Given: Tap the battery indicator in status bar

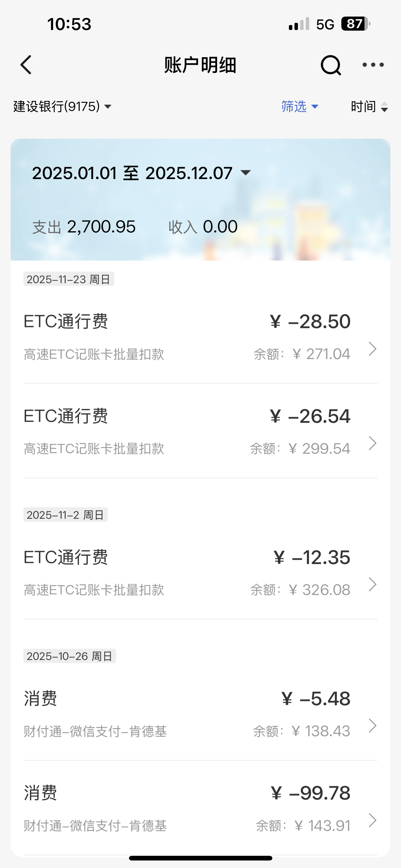Looking at the screenshot, I should click(x=355, y=24).
